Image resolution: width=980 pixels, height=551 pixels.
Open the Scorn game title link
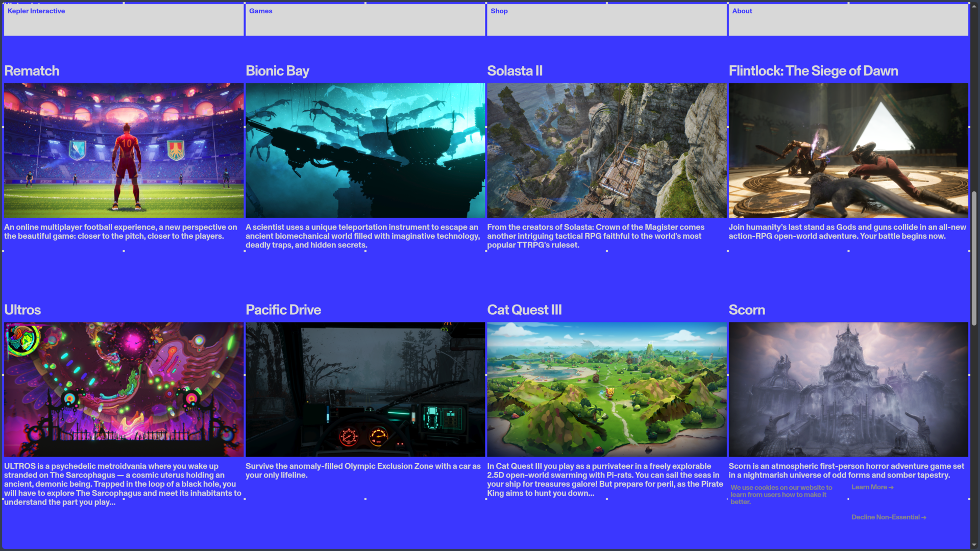click(x=747, y=310)
